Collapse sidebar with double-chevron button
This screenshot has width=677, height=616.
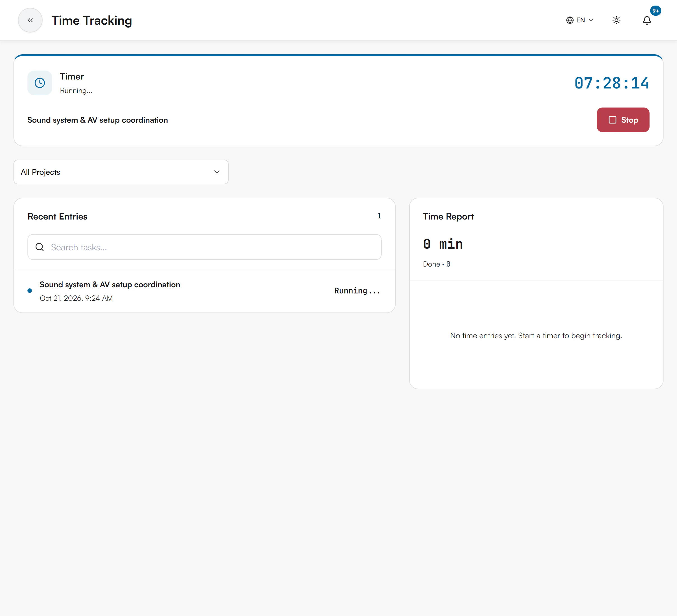30,20
